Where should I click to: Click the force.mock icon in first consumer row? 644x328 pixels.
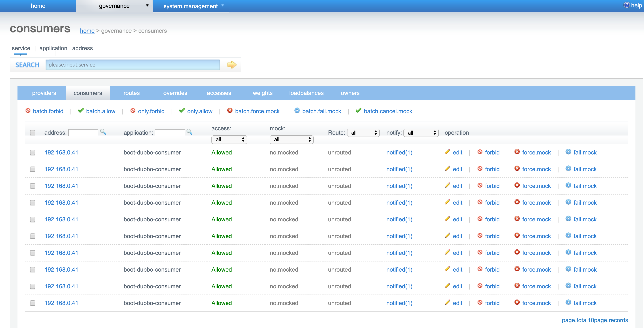click(x=517, y=152)
